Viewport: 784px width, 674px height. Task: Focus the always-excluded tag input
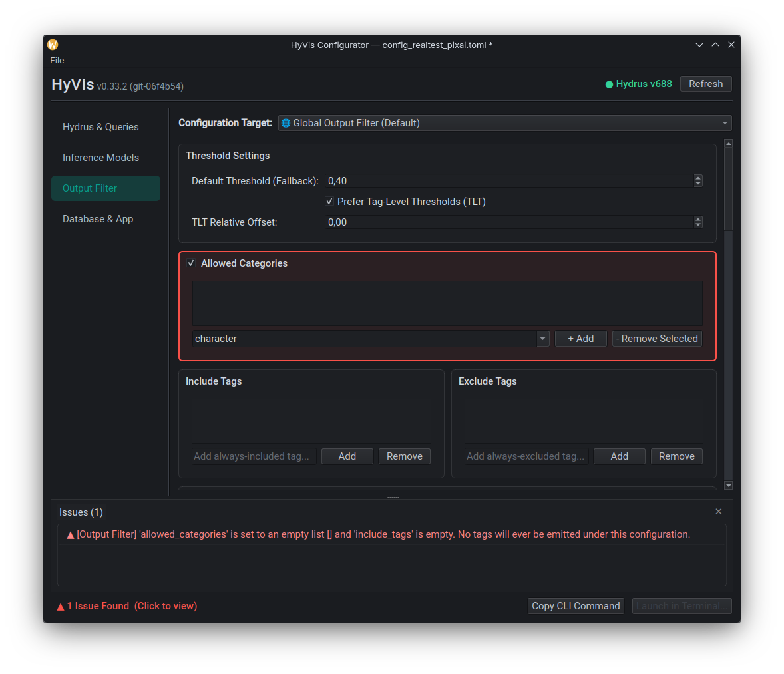click(x=526, y=456)
